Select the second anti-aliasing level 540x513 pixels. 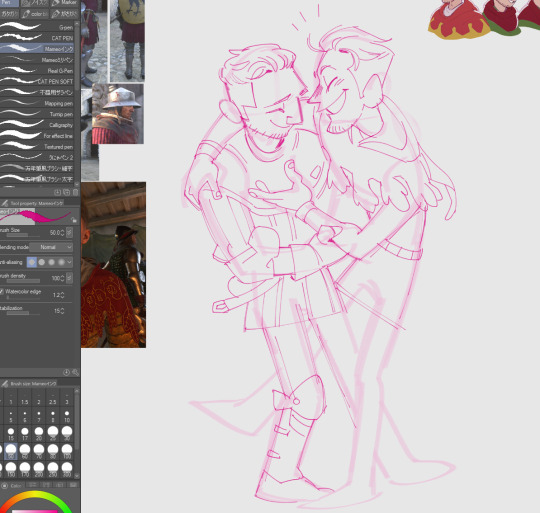42,262
